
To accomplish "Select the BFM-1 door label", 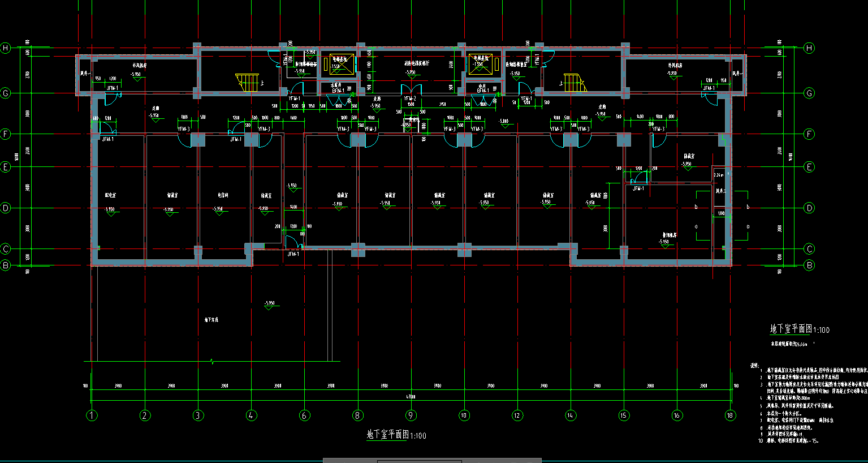I will point(338,91).
